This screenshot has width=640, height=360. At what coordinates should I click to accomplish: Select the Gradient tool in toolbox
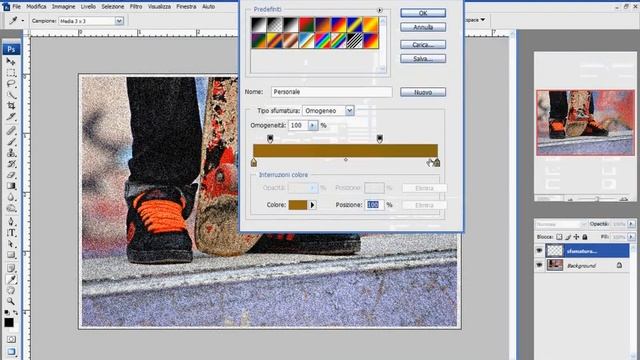point(11,186)
